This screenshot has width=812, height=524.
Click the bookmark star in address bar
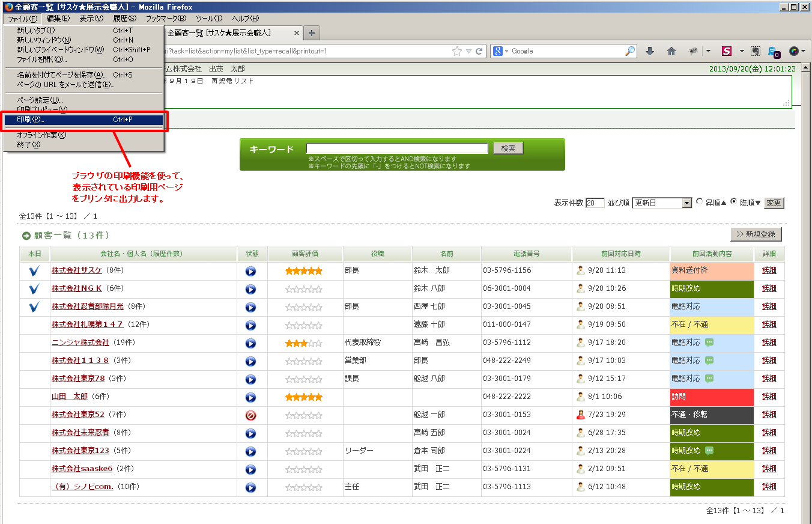pos(457,51)
